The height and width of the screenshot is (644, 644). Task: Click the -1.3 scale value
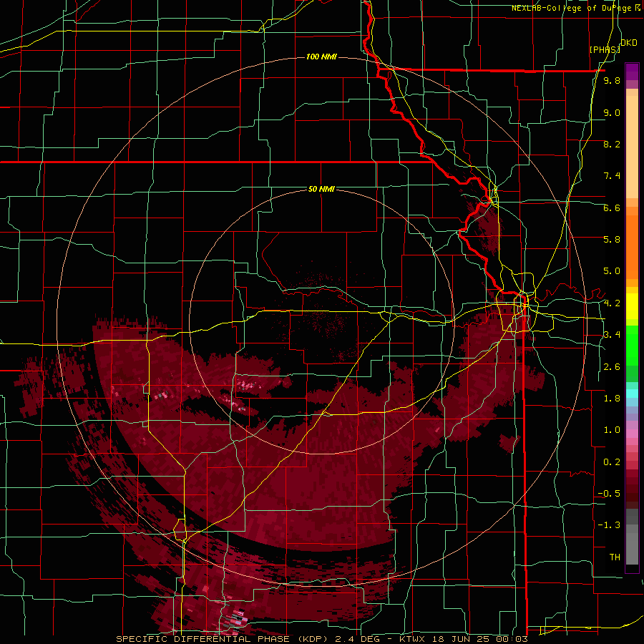click(x=609, y=525)
